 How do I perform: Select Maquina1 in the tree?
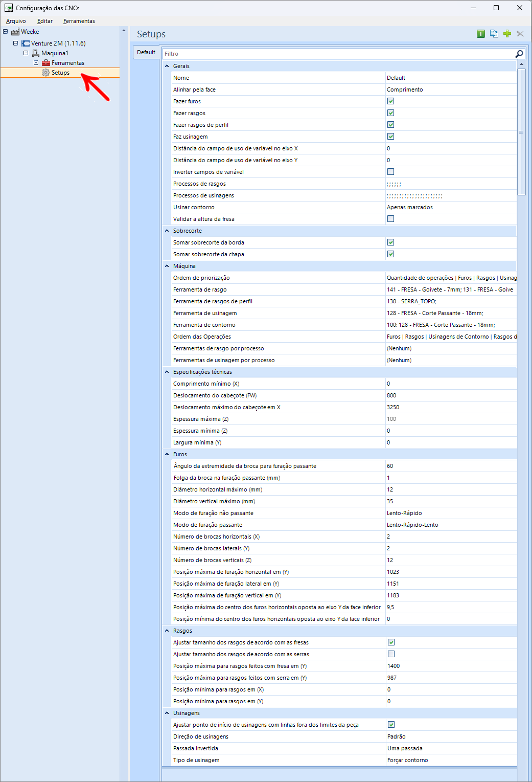[x=55, y=53]
